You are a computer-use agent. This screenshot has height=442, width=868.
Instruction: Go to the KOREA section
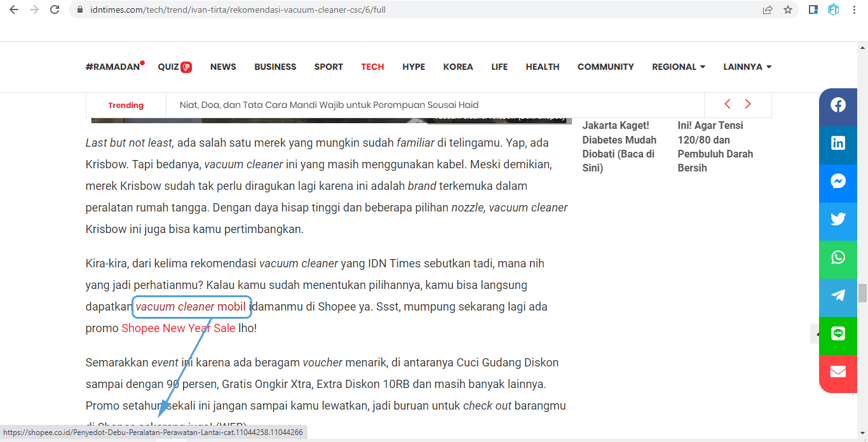pyautogui.click(x=458, y=67)
